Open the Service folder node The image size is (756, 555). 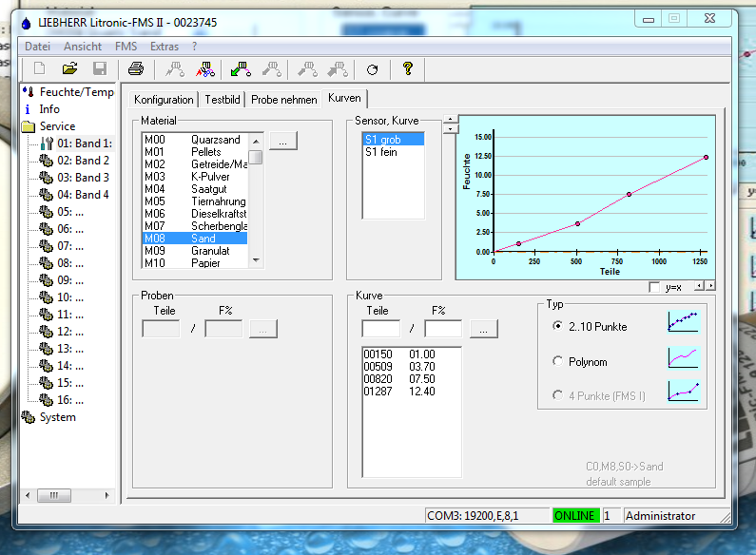click(57, 126)
